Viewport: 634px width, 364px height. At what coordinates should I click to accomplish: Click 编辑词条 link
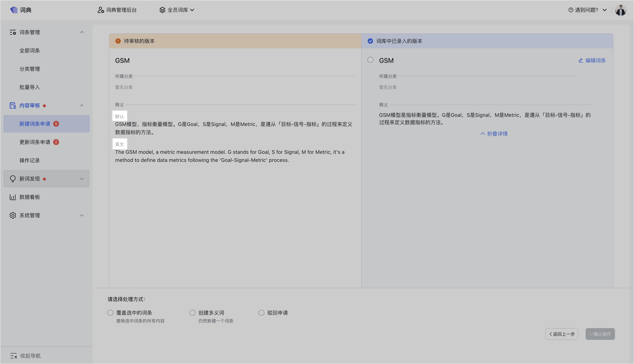click(592, 60)
